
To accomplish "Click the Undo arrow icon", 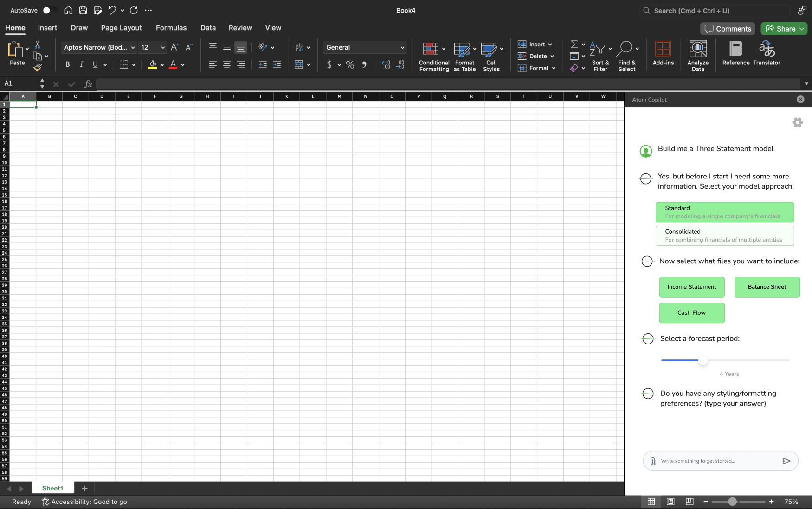I will pyautogui.click(x=112, y=10).
